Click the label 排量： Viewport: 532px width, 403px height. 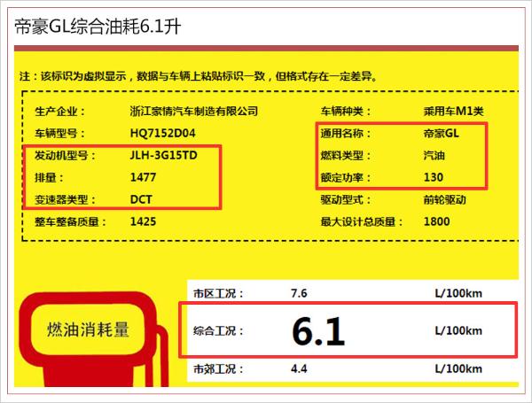click(x=49, y=178)
